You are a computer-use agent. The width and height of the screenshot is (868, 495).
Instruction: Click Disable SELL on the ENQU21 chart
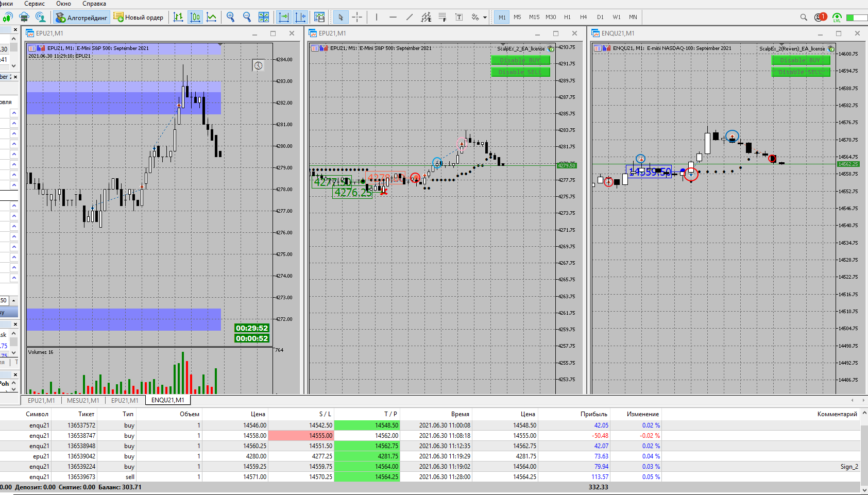801,72
